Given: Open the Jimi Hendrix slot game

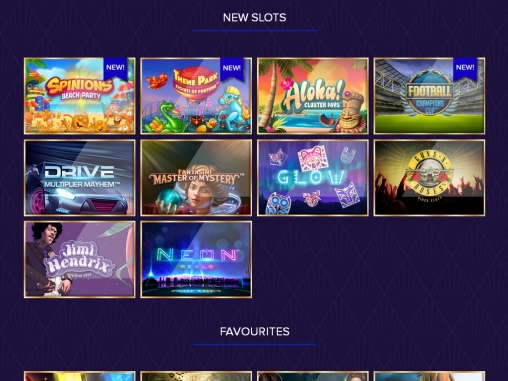Looking at the screenshot, I should [x=80, y=259].
